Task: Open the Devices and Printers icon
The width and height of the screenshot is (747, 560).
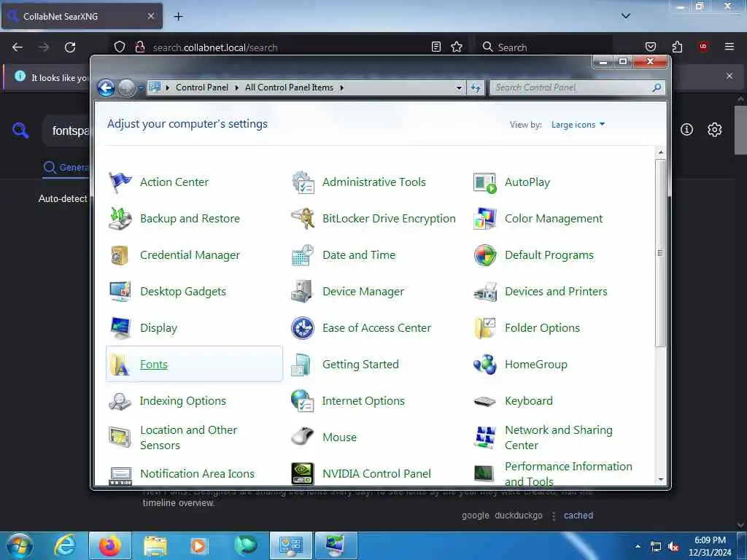Action: [485, 292]
